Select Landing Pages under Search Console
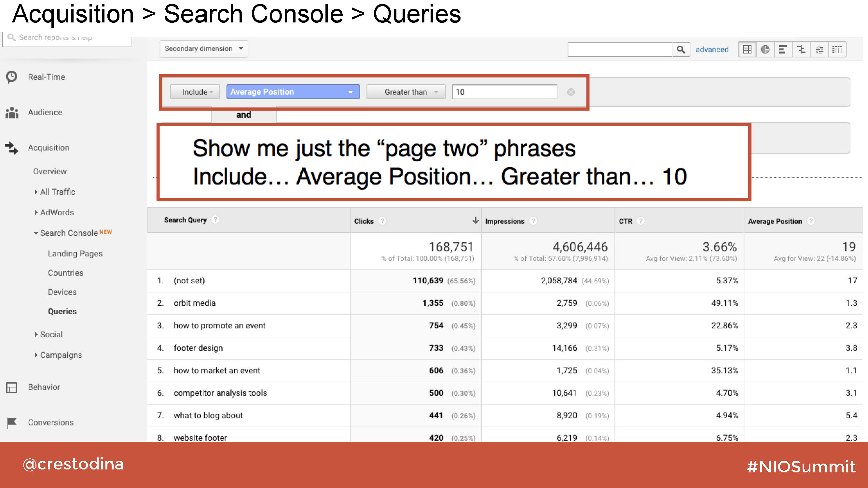Viewport: 868px width, 488px height. click(x=75, y=253)
